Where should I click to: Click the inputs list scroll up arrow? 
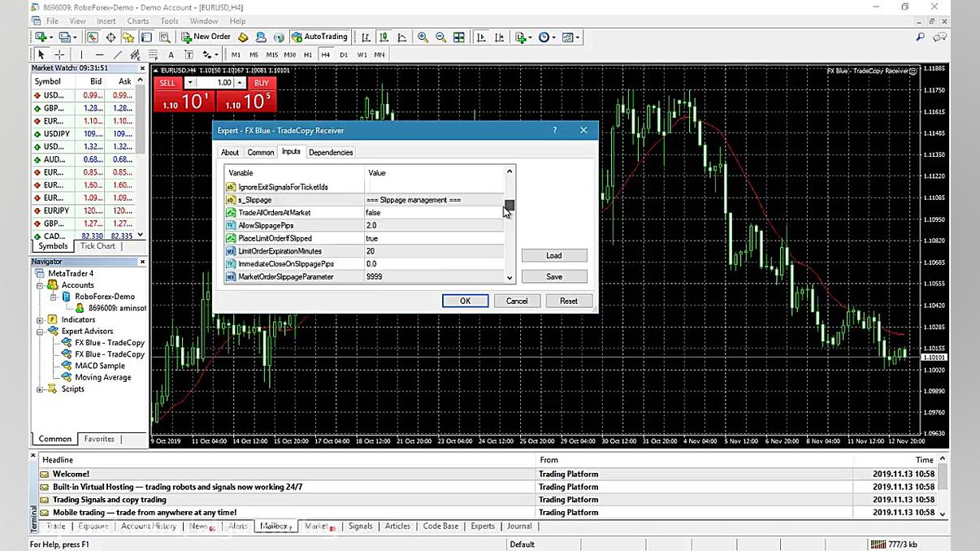coord(510,171)
